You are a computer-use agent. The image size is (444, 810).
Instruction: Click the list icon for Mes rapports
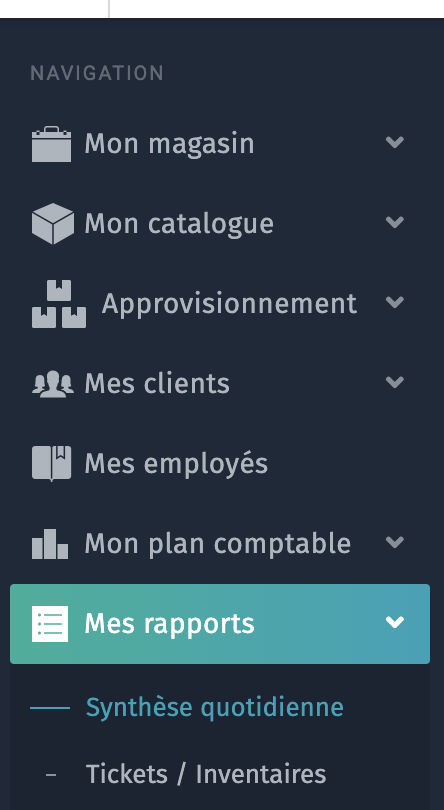click(x=50, y=624)
